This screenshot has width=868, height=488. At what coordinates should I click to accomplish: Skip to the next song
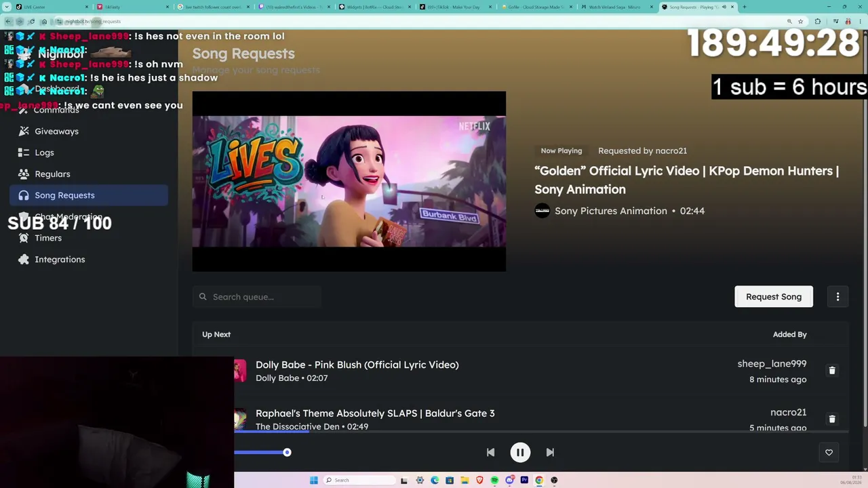pyautogui.click(x=550, y=452)
